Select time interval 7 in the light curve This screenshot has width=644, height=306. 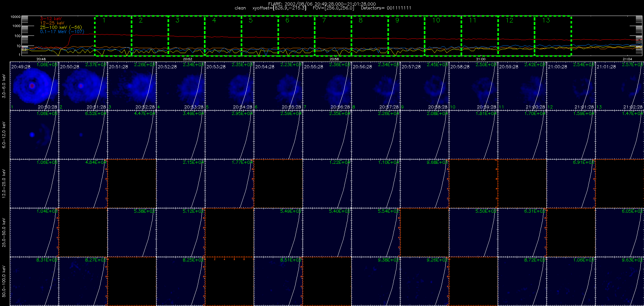(333, 36)
